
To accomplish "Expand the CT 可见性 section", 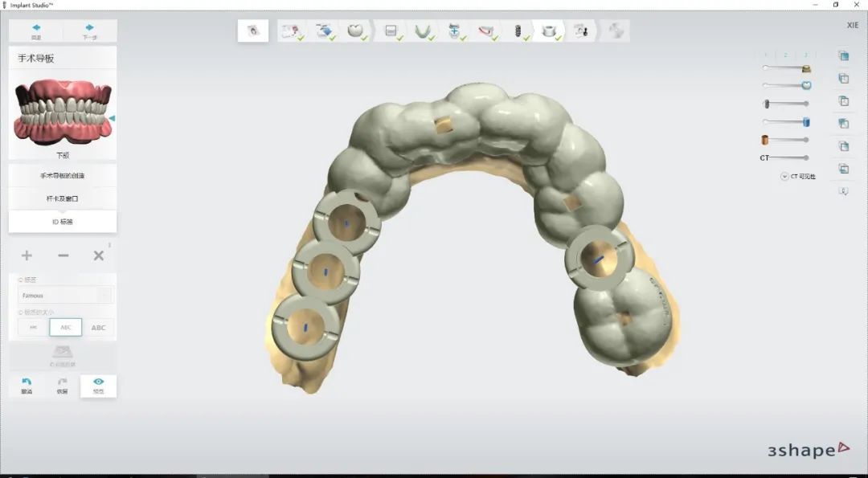I will click(784, 176).
